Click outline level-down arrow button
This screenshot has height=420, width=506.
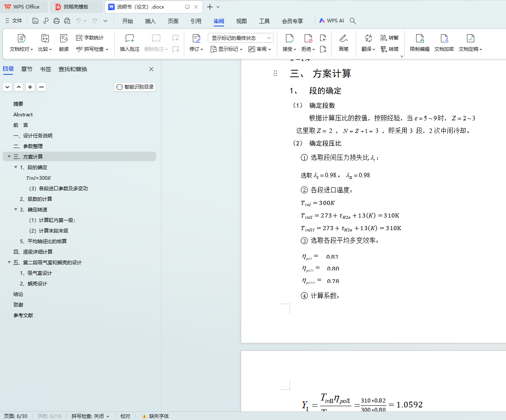click(7, 87)
